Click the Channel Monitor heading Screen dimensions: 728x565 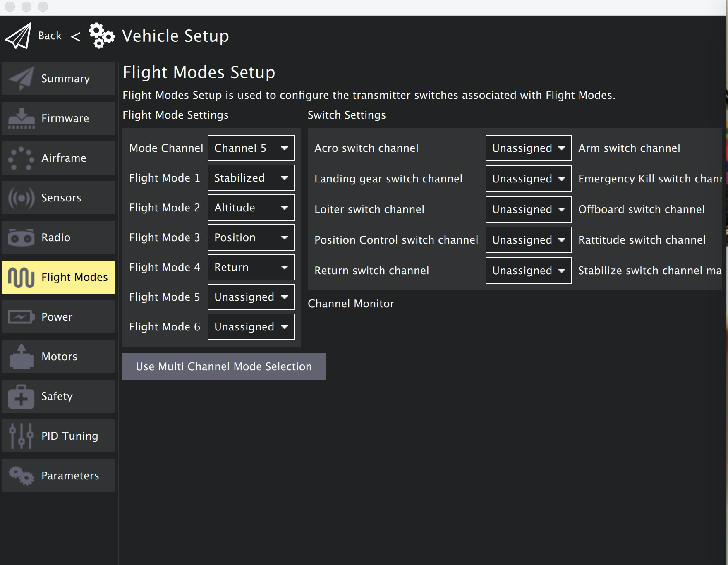[351, 304]
